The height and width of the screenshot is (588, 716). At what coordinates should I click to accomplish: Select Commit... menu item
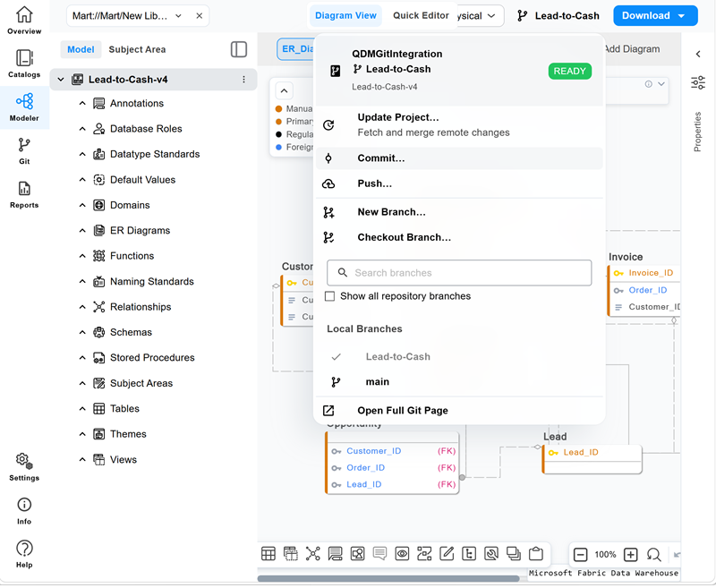pos(459,158)
